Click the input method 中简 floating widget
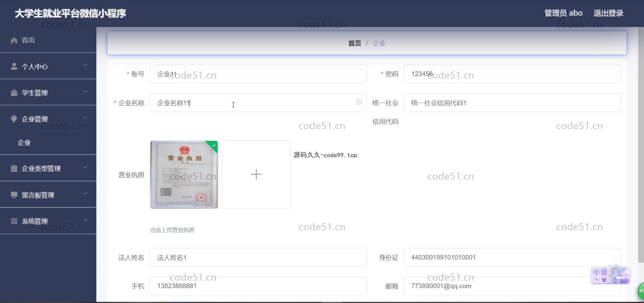The height and width of the screenshot is (303, 644). 610,274
